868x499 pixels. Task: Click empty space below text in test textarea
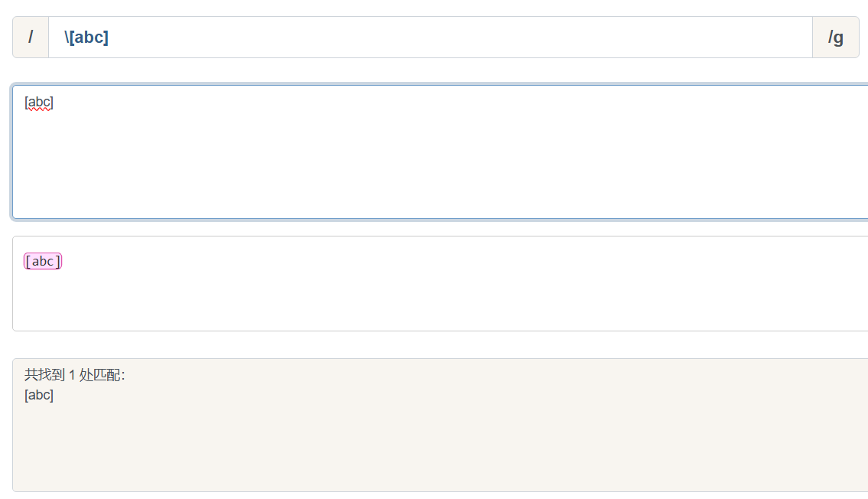pyautogui.click(x=382, y=176)
